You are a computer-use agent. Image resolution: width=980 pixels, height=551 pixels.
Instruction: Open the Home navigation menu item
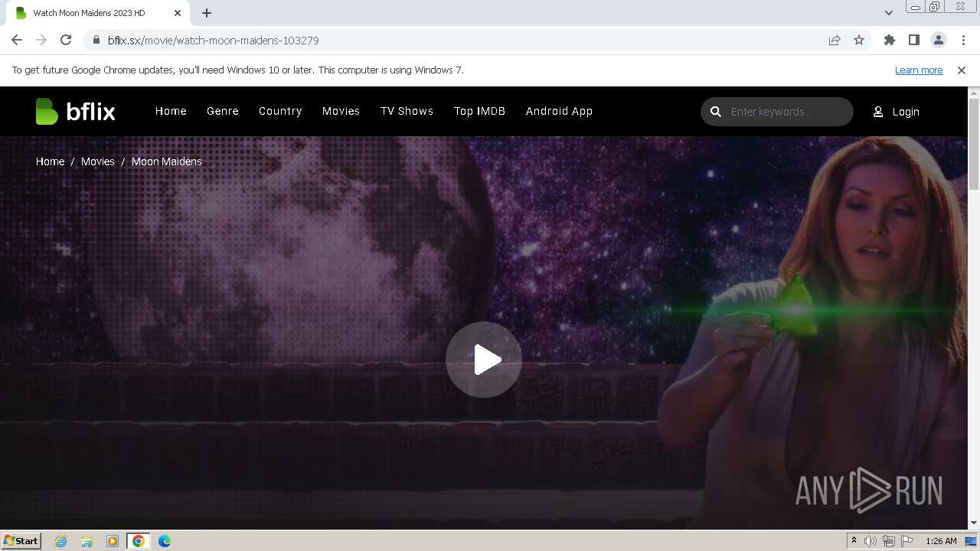click(x=171, y=111)
